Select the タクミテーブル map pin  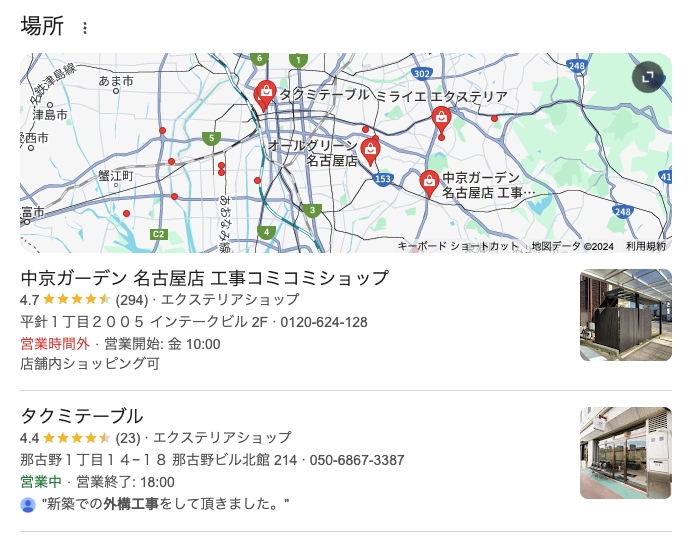[x=266, y=95]
